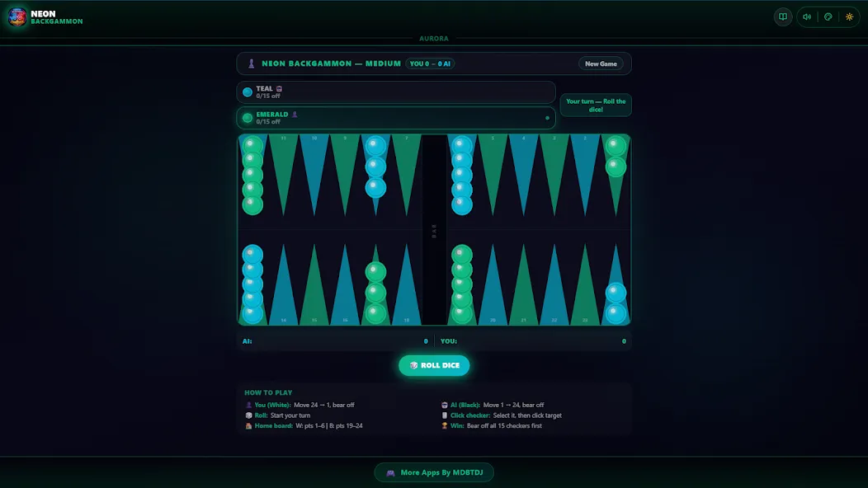The width and height of the screenshot is (868, 488).
Task: Click the person icon beside 'You (White)'
Action: 248,405
